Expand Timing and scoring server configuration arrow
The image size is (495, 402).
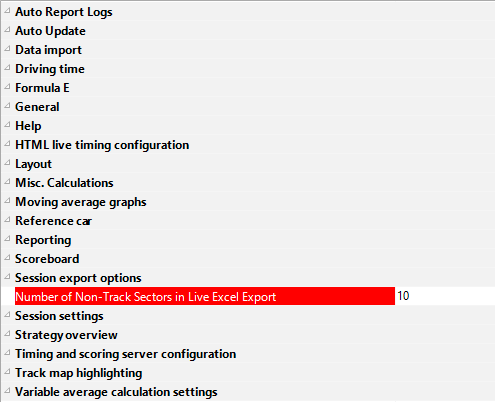tap(7, 353)
